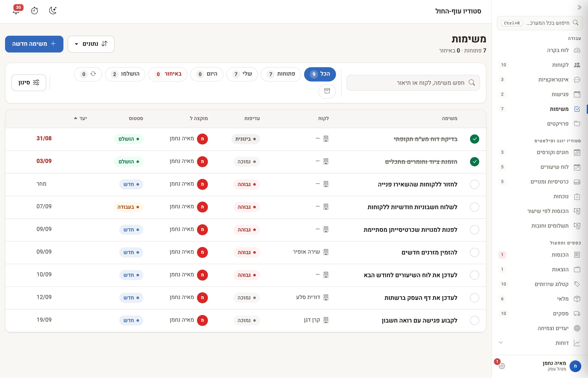Viewport: 588px width, 378px height.
Task: Focus global search חיפוש בכל המערכת
Action: tap(540, 23)
